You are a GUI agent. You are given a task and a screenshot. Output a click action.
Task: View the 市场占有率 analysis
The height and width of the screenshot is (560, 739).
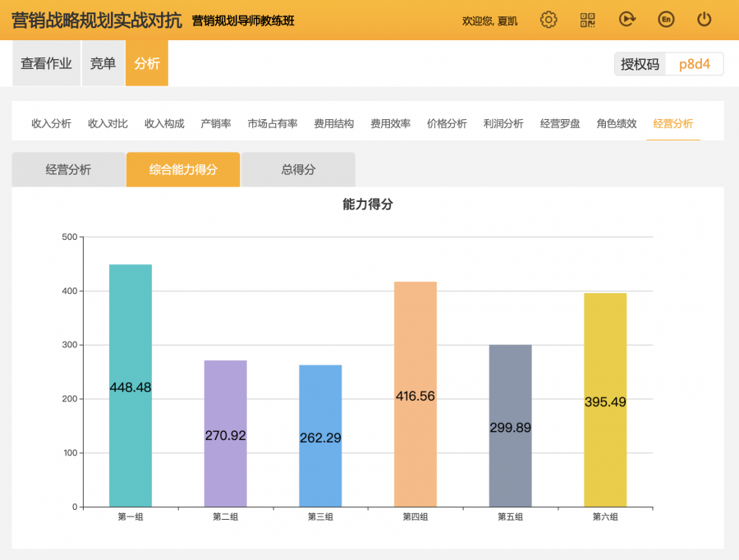pyautogui.click(x=273, y=123)
